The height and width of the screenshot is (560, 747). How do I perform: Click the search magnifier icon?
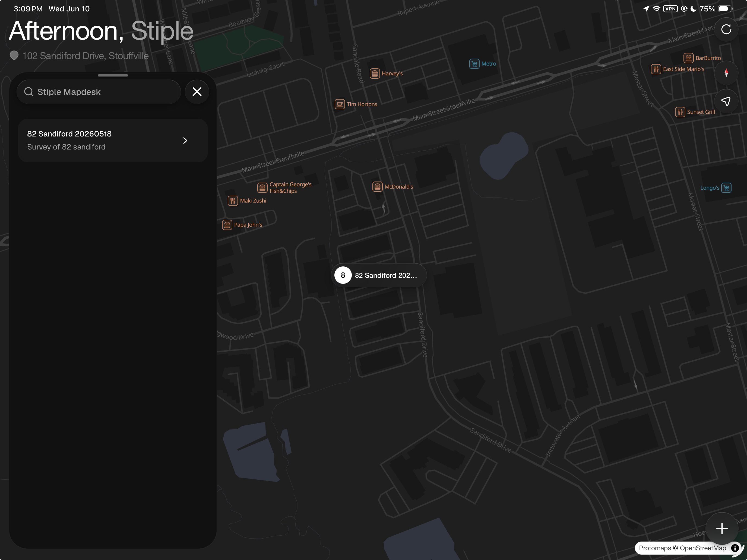(29, 92)
